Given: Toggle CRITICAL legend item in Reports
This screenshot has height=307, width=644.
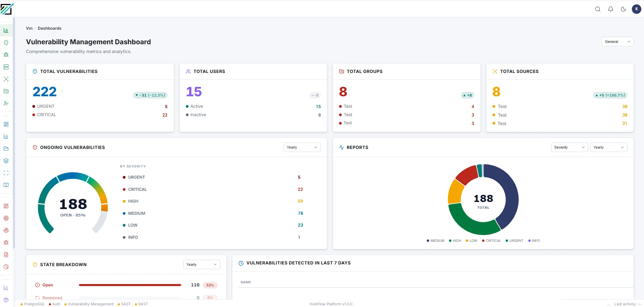Looking at the screenshot, I should [492, 241].
